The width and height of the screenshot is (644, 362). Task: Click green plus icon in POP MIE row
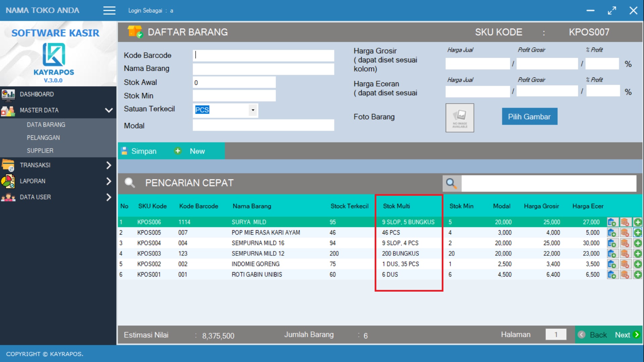638,233
